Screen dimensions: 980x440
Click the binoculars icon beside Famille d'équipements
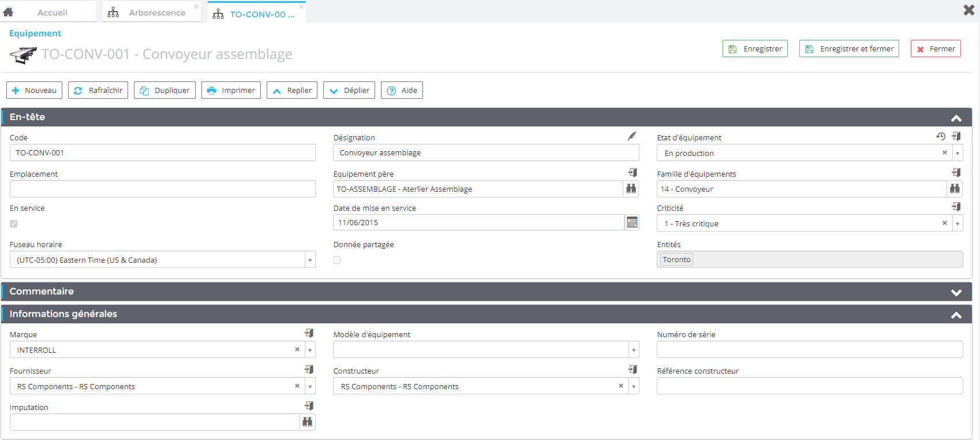pyautogui.click(x=955, y=189)
